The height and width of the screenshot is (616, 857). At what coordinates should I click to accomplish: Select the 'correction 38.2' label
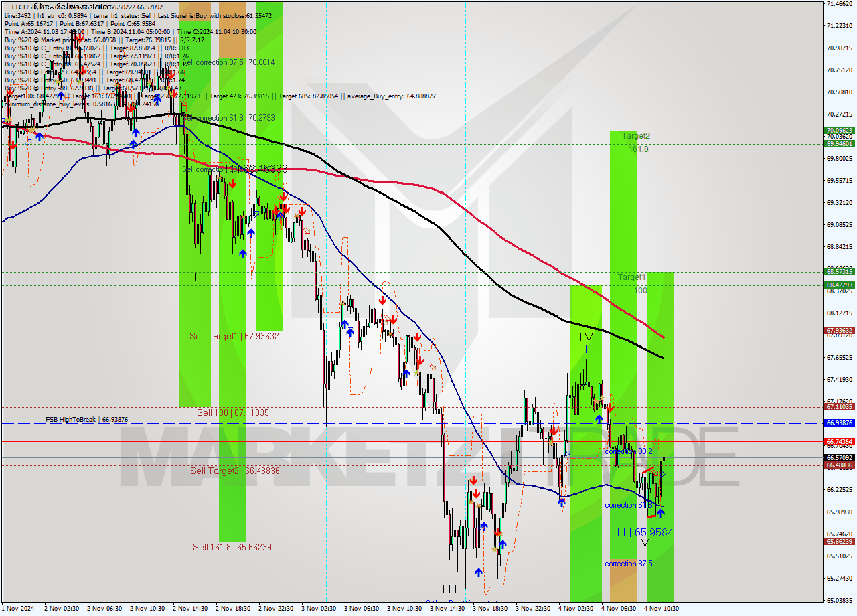(628, 452)
